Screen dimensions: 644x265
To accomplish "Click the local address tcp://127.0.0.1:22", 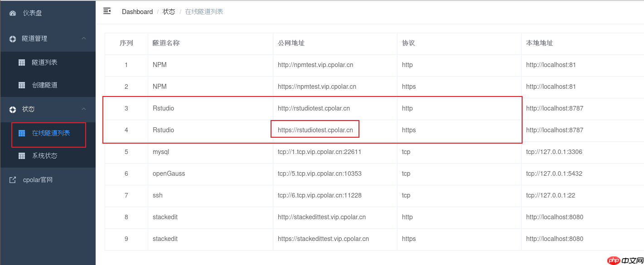I will [551, 195].
